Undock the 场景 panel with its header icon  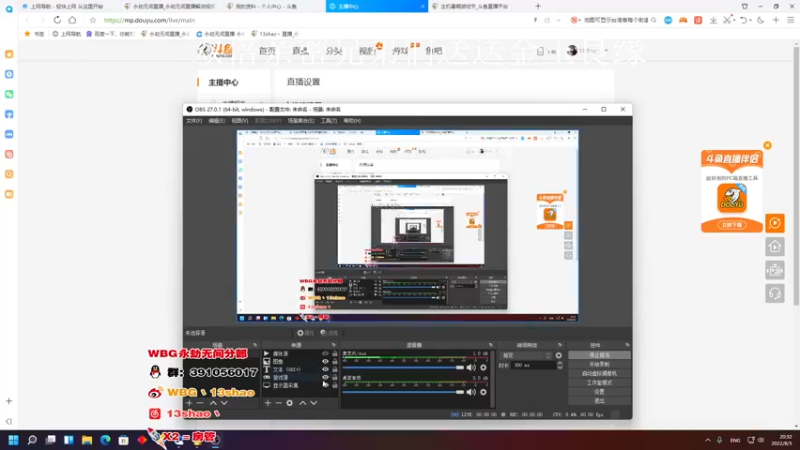(255, 345)
